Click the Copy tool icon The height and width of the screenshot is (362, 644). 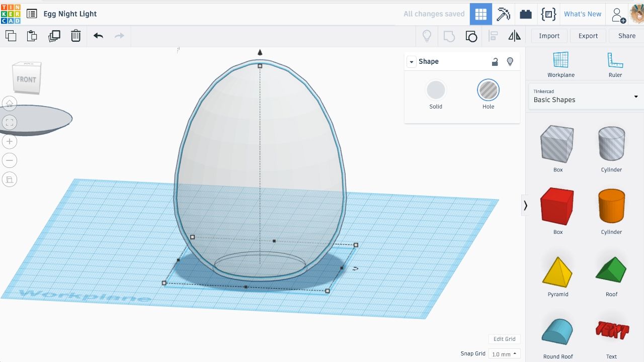11,36
